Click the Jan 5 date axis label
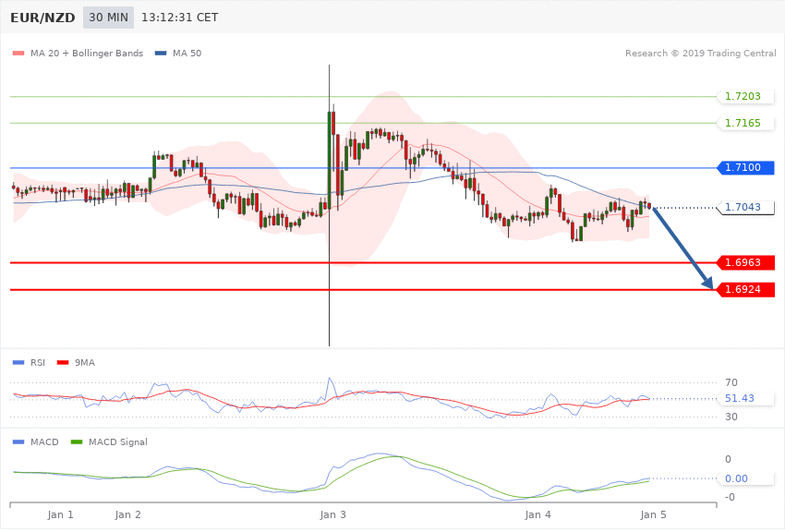Screen dimensions: 785x532 (x=653, y=514)
